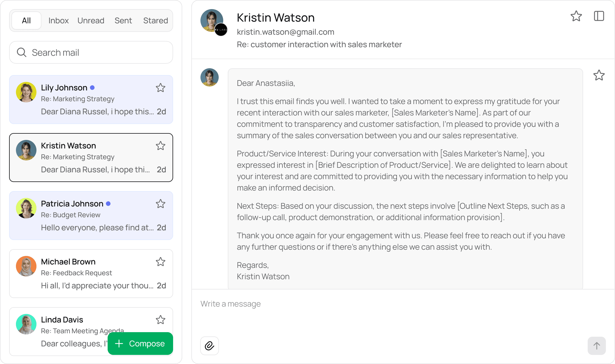Switch to the Inbox tab

(x=58, y=20)
